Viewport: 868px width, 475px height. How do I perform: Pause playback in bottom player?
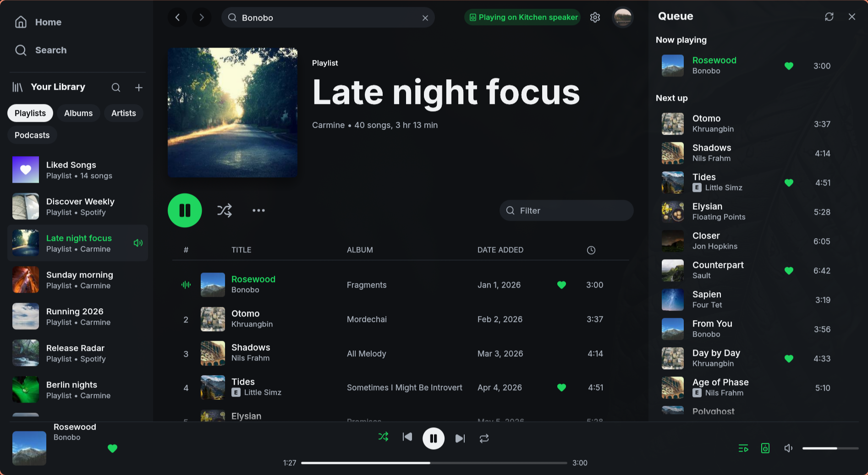(x=433, y=438)
